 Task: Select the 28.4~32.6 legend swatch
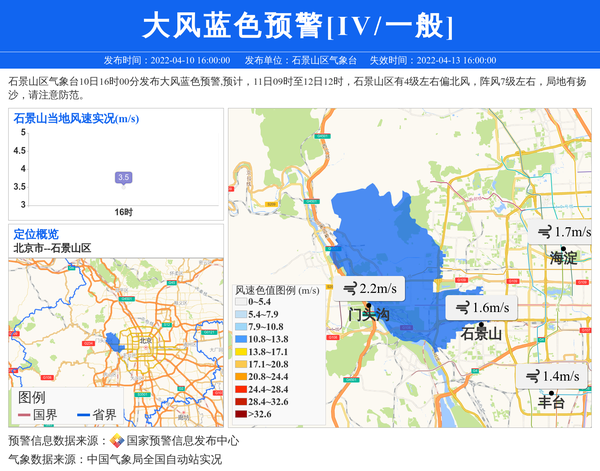point(241,402)
